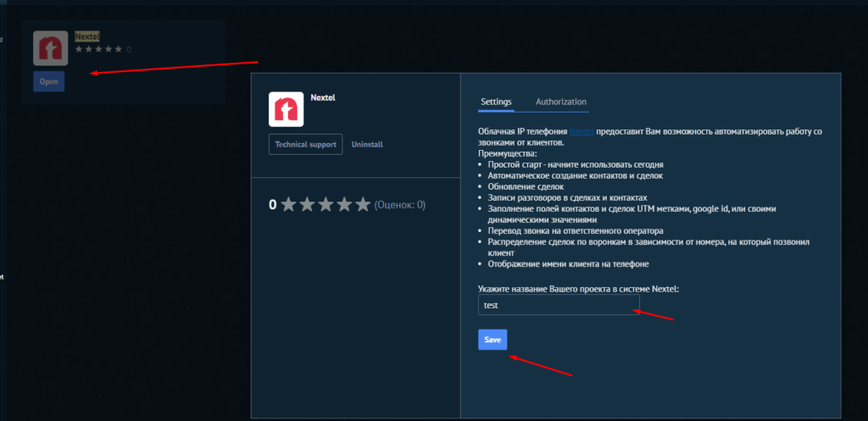868x421 pixels.
Task: Click the Technical support button
Action: pyautogui.click(x=305, y=145)
